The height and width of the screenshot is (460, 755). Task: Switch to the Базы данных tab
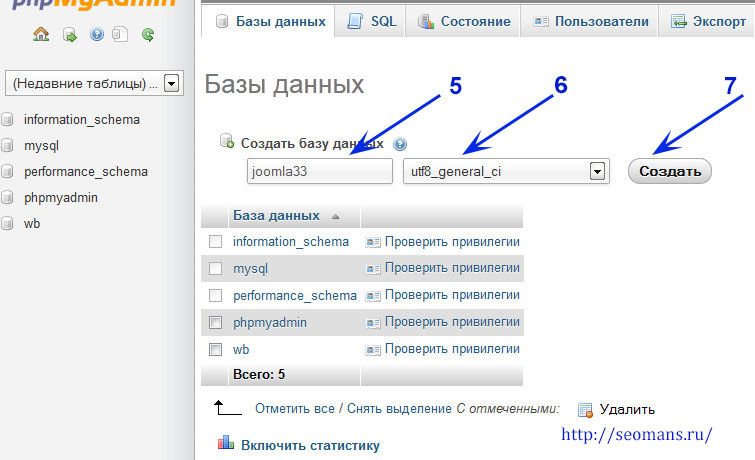click(268, 21)
